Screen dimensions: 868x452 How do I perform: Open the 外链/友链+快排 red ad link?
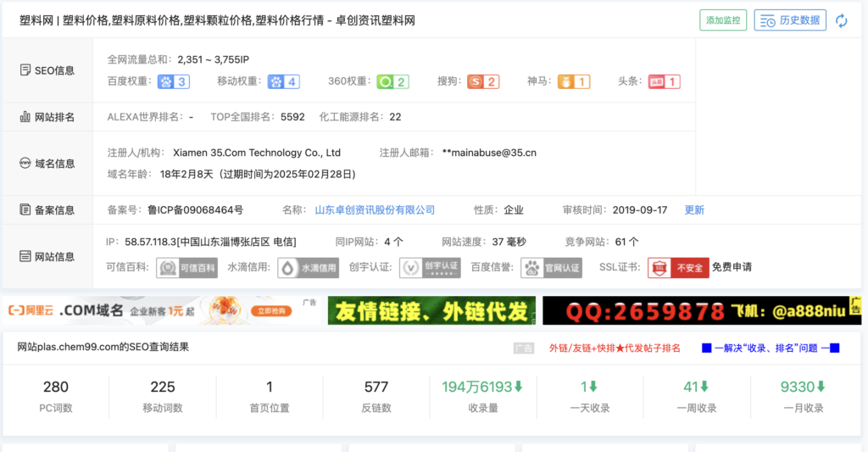tap(615, 348)
